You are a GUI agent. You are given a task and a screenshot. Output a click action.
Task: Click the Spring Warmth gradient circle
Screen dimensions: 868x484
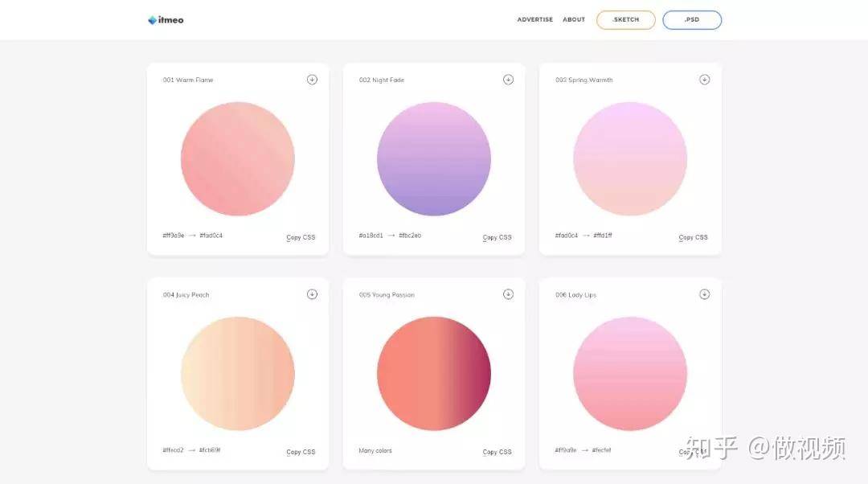(x=630, y=159)
